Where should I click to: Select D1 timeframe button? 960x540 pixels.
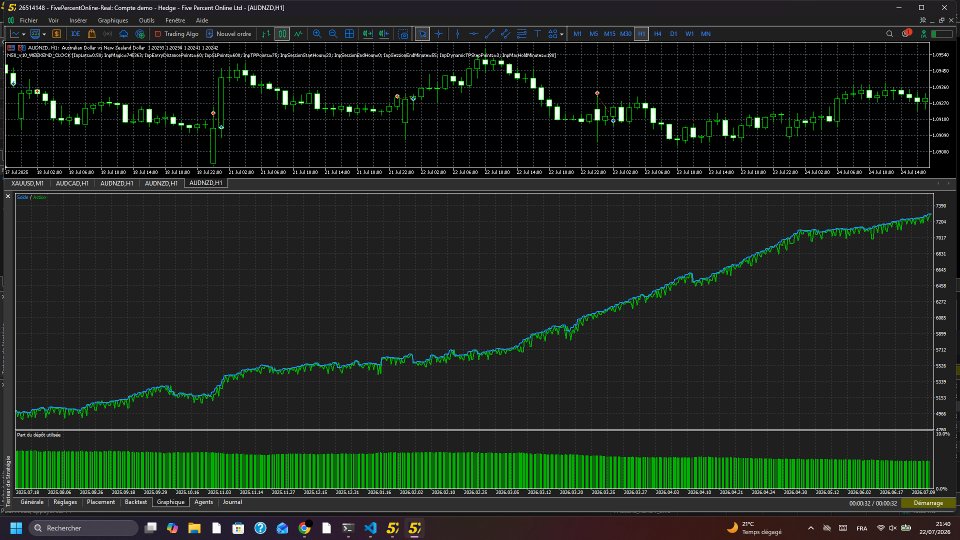point(673,34)
